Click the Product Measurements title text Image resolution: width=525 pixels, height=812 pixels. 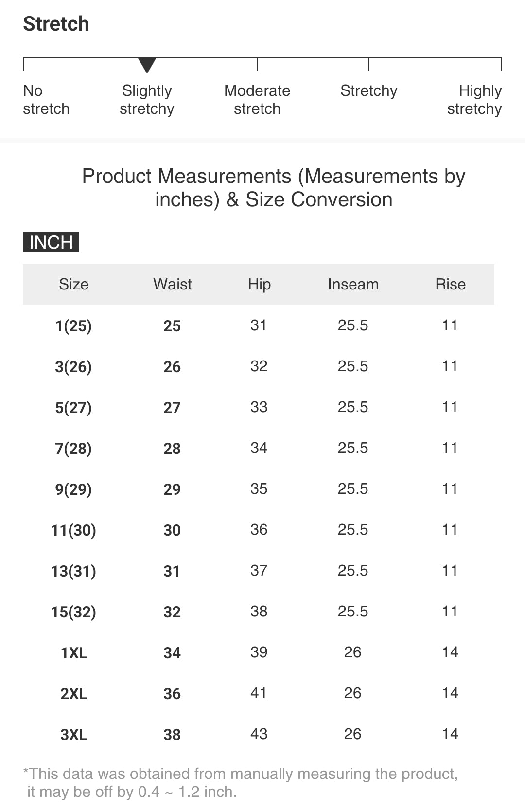[x=274, y=188]
